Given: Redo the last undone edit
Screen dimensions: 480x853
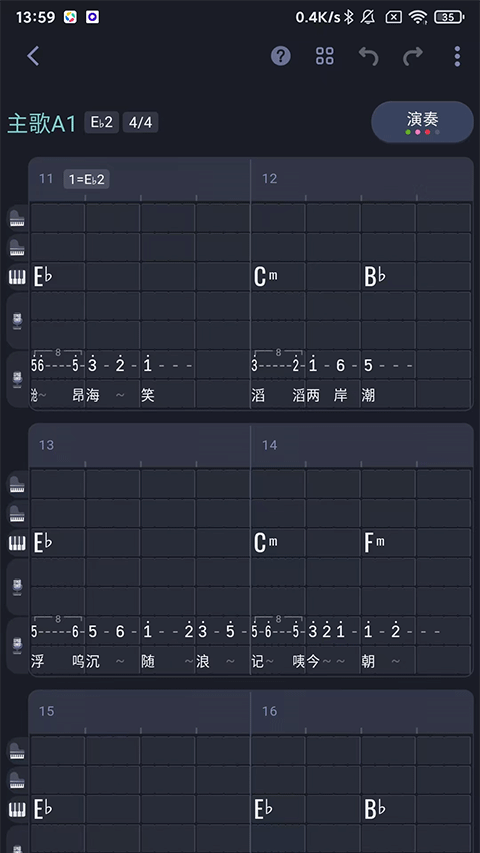Looking at the screenshot, I should pyautogui.click(x=413, y=55).
